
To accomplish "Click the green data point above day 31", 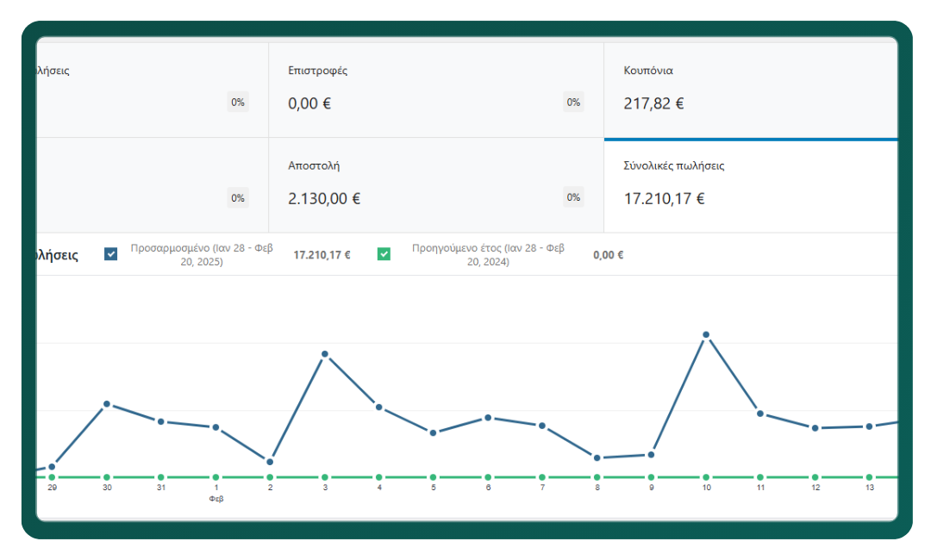I will click(x=161, y=476).
